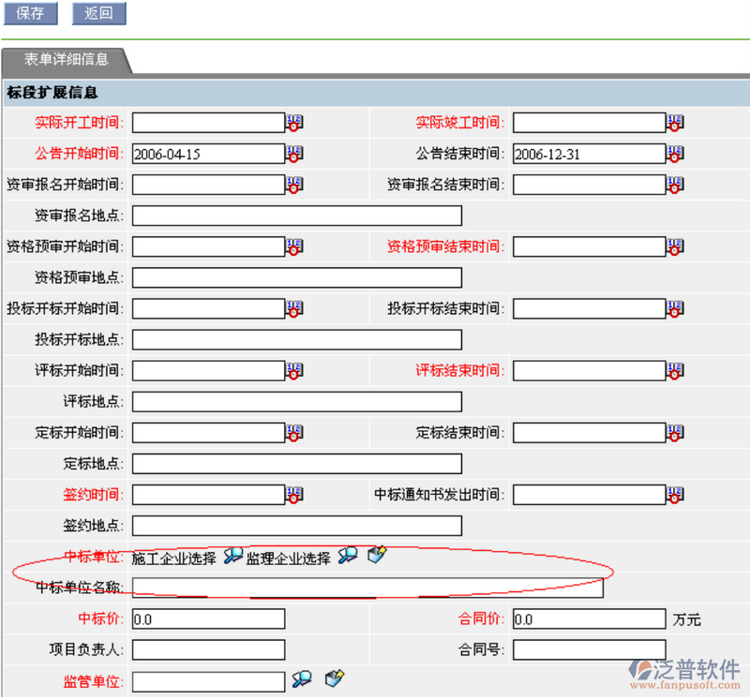
Task: Open calendar icon beside 公告开始时间
Action: [294, 154]
